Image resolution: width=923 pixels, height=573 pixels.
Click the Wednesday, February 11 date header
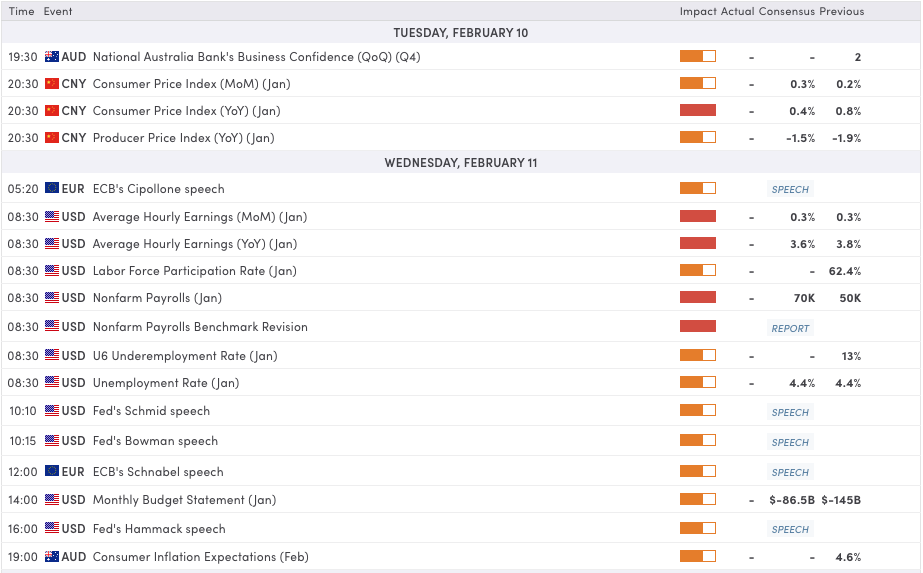(461, 163)
